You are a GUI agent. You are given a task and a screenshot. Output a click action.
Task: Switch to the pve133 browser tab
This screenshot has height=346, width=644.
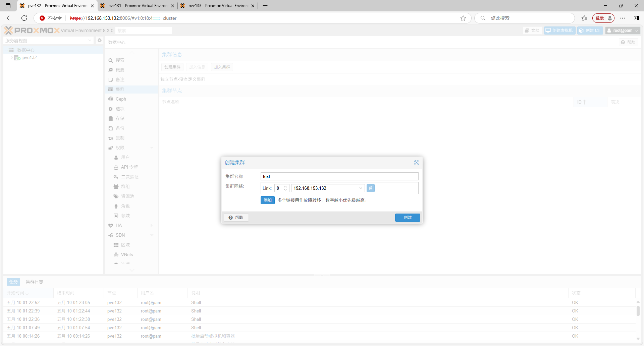pyautogui.click(x=218, y=6)
